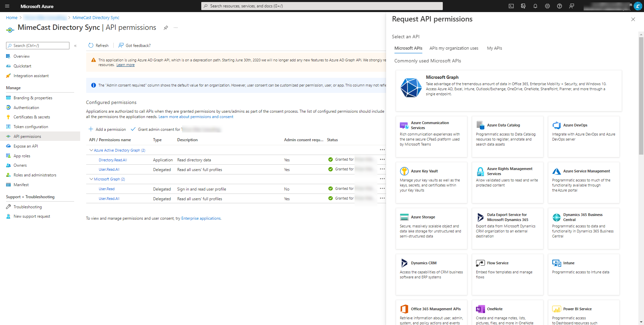Image resolution: width=644 pixels, height=325 pixels.
Task: Click the feedback icon in top bar
Action: 572,6
